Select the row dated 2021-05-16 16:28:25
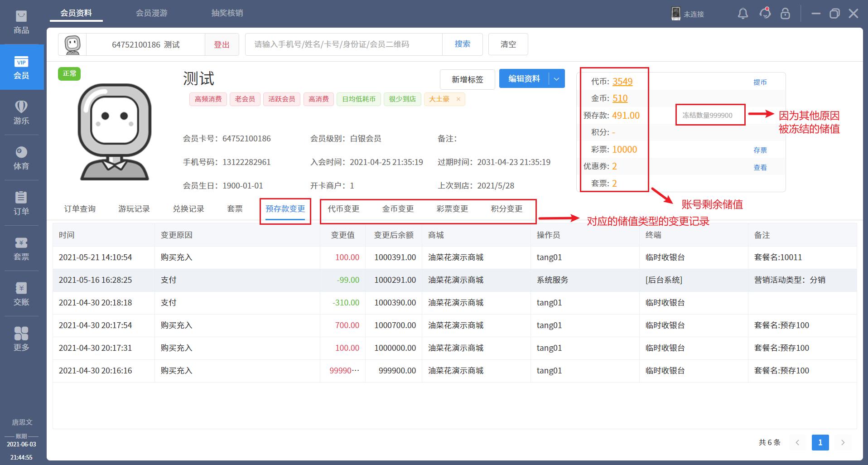The height and width of the screenshot is (465, 868). click(455, 280)
